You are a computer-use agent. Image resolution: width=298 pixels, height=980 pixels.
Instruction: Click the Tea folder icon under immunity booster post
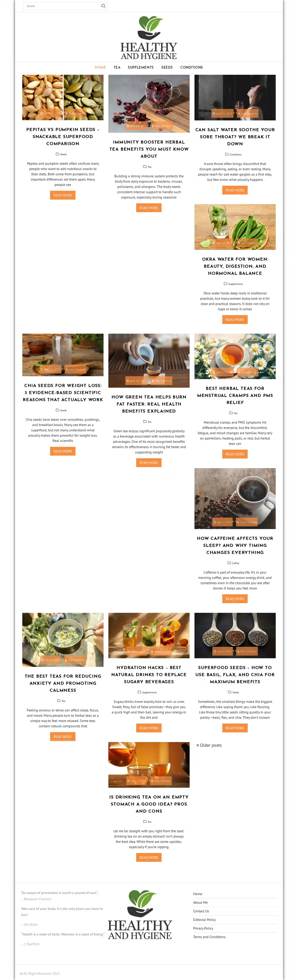145,166
